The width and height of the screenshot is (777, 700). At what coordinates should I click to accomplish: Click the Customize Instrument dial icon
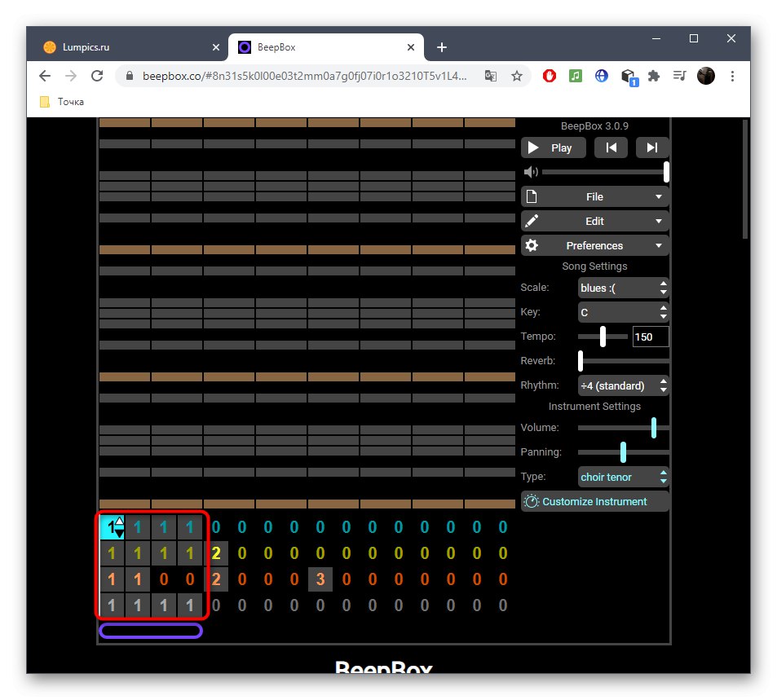(x=532, y=501)
